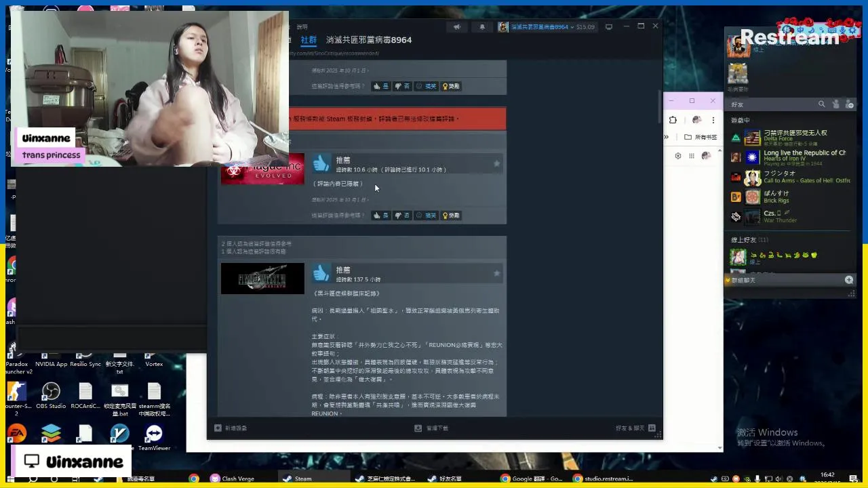Select the studio.restream.i... taskbar item

(603, 479)
